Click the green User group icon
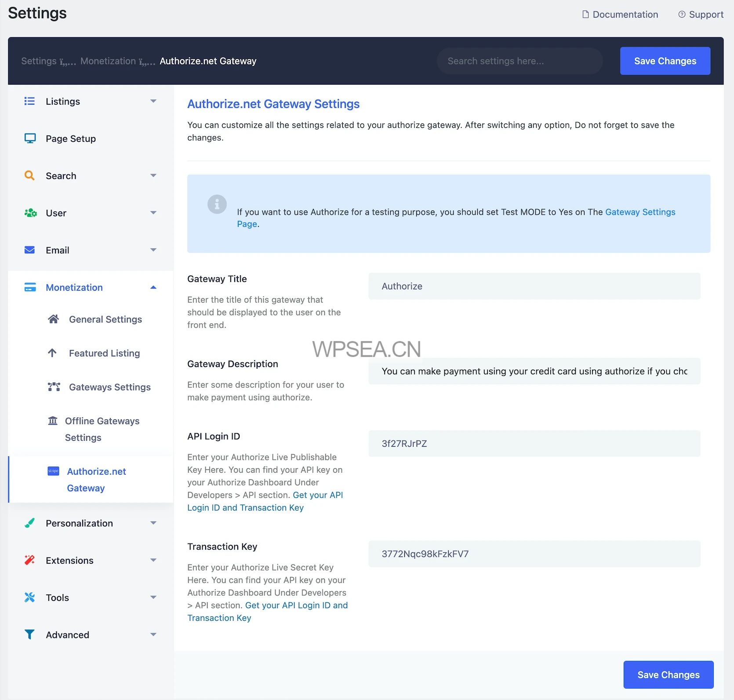734x700 pixels. [x=30, y=213]
